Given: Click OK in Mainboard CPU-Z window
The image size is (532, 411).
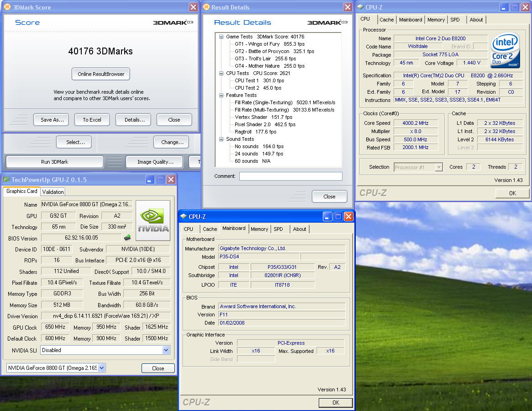Looking at the screenshot, I should (x=336, y=402).
